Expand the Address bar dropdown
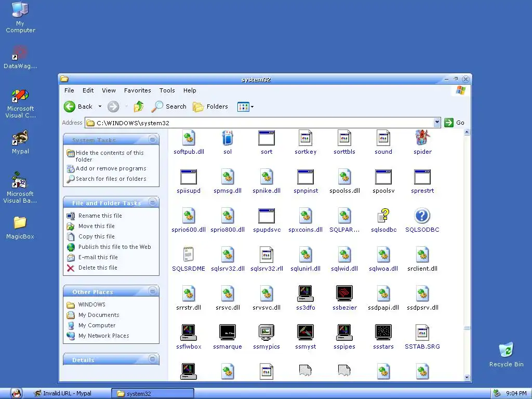This screenshot has width=532, height=399. 437,123
